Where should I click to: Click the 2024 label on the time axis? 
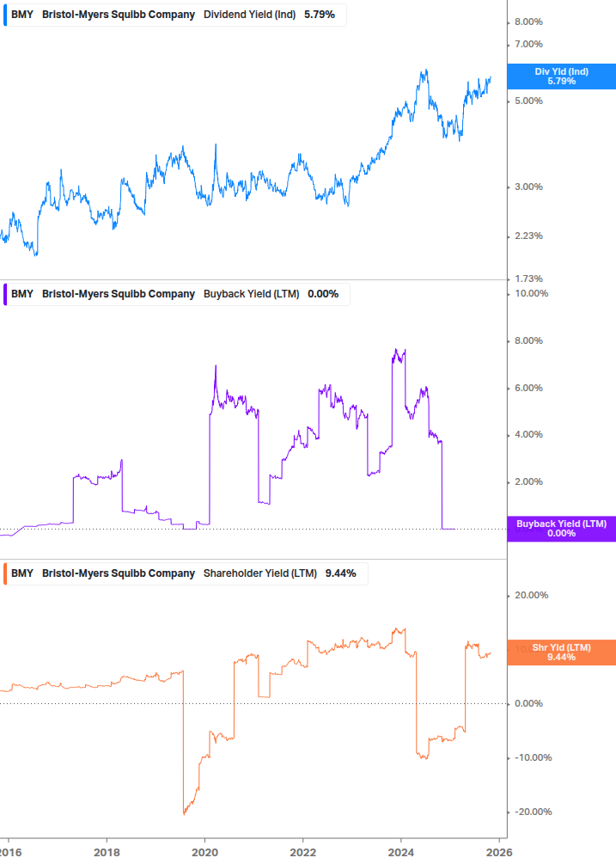tap(400, 853)
